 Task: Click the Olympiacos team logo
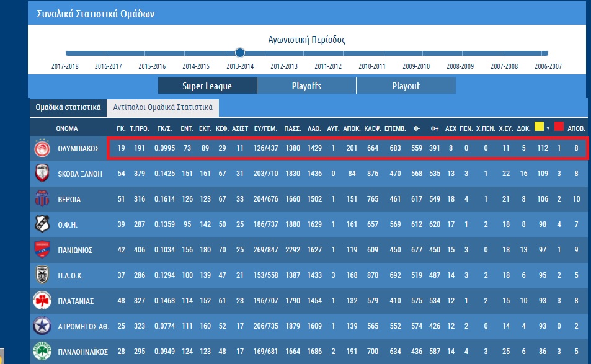42,148
